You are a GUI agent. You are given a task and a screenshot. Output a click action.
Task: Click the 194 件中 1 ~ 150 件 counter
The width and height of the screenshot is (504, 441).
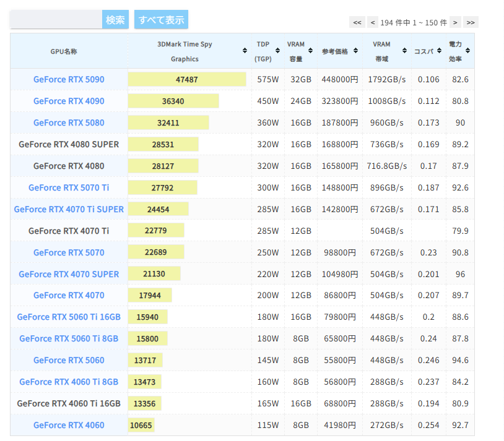click(414, 22)
